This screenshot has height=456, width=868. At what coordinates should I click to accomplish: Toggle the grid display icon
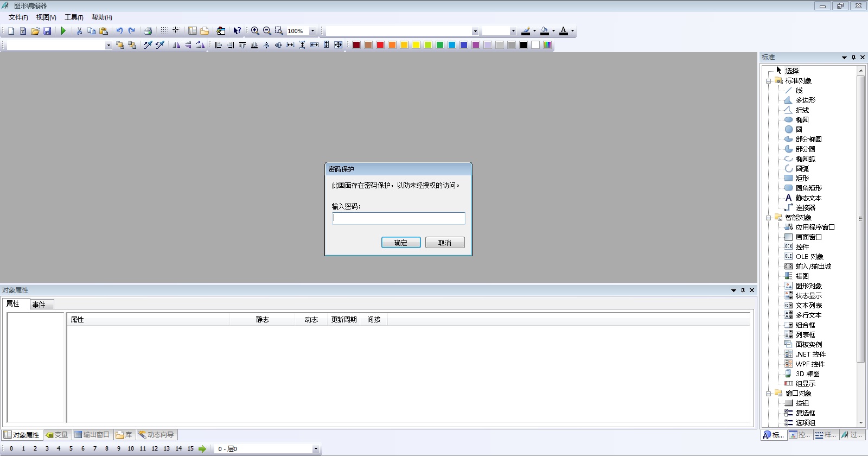pos(164,31)
